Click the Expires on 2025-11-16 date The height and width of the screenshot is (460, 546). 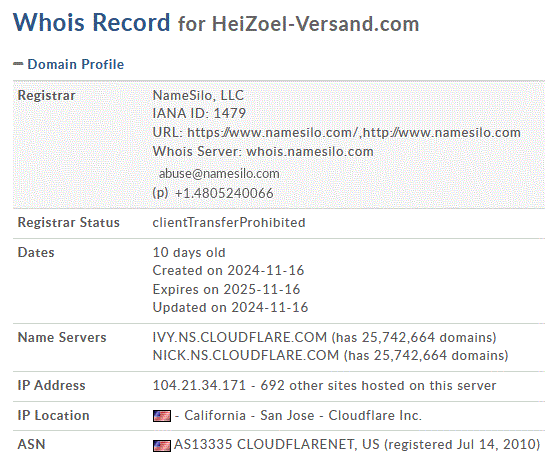point(226,289)
